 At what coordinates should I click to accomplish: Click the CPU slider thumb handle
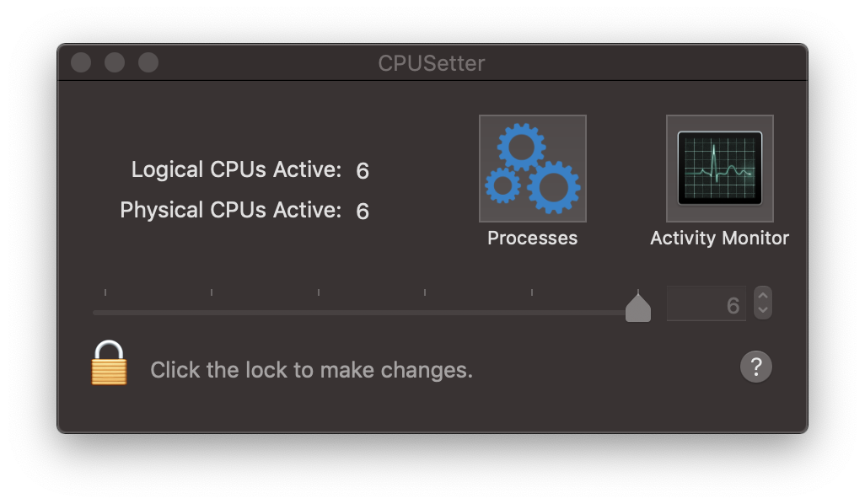coord(638,308)
